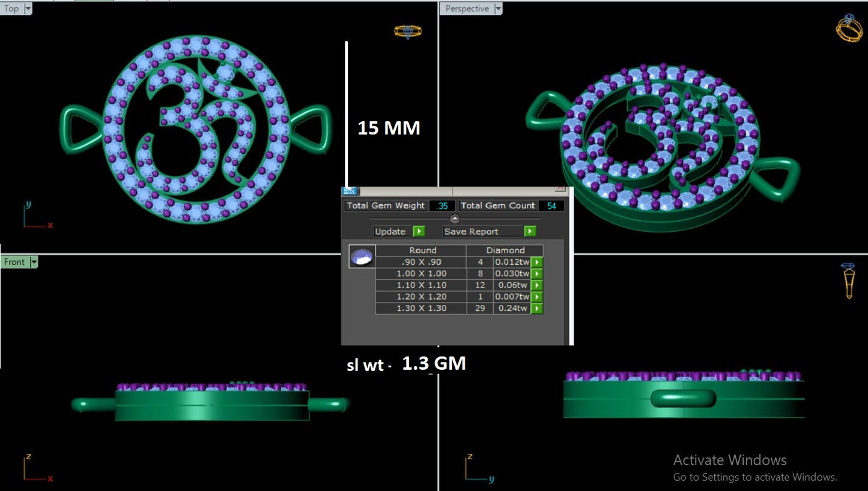Click the 0.06tw weight cell
Image resolution: width=868 pixels, height=491 pixels.
coord(512,285)
